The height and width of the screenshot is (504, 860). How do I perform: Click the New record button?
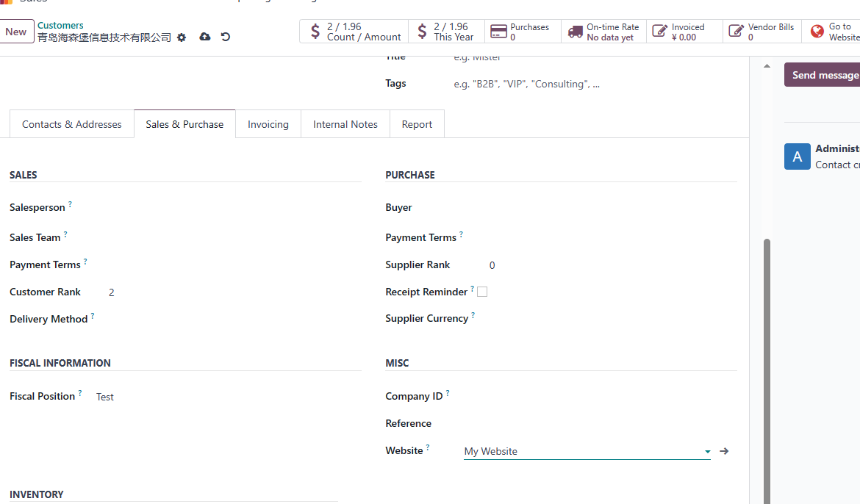pyautogui.click(x=16, y=32)
